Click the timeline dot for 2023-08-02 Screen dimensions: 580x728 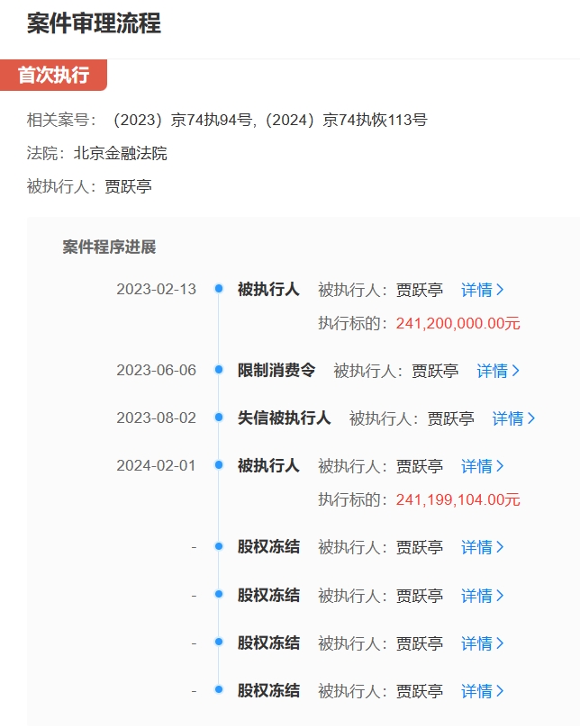click(219, 418)
